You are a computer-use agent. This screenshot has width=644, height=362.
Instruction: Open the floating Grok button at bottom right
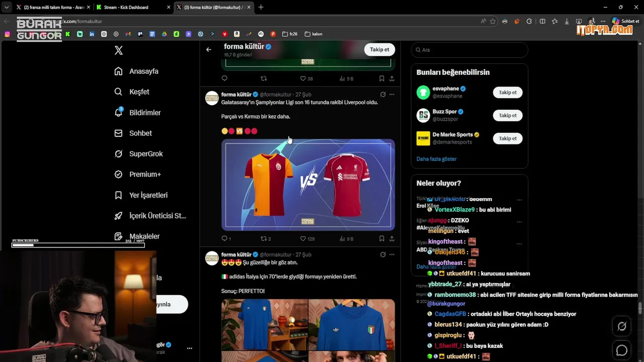622,326
